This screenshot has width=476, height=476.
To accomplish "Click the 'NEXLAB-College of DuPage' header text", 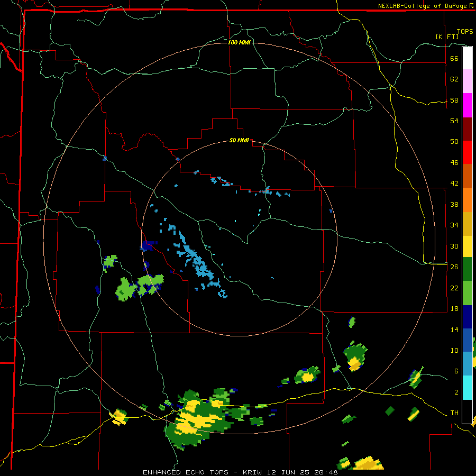I will (422, 6).
